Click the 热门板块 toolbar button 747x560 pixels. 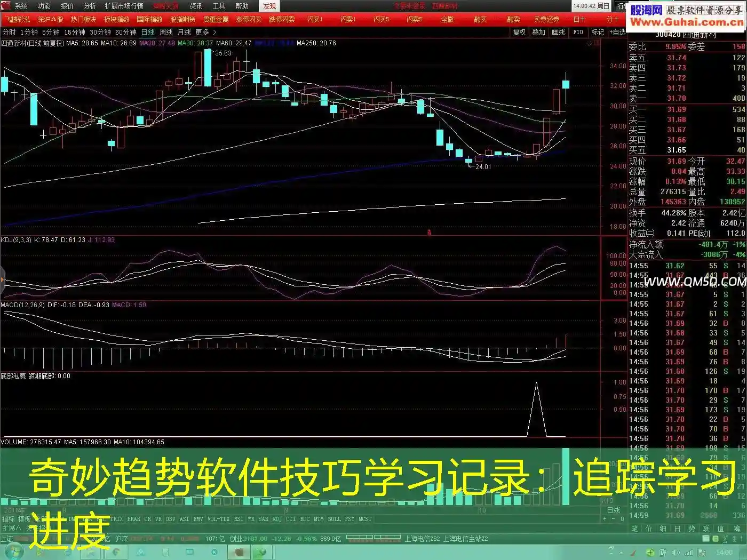(84, 19)
